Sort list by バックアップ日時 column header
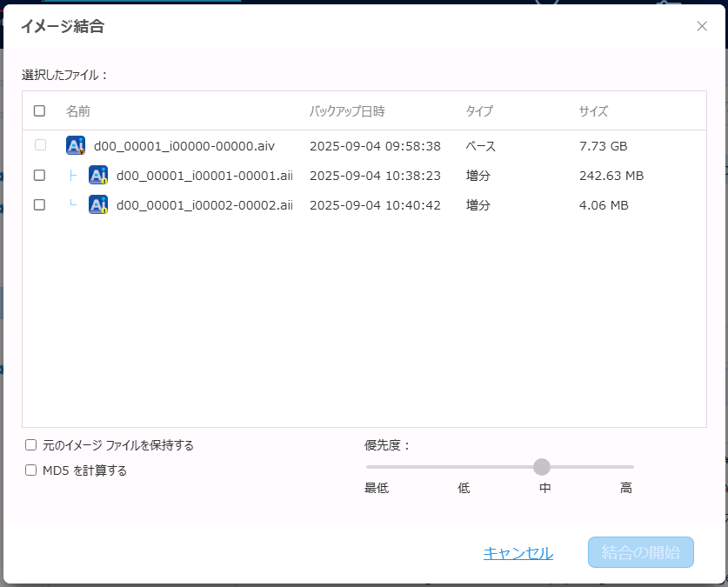The image size is (728, 587). pyautogui.click(x=347, y=111)
